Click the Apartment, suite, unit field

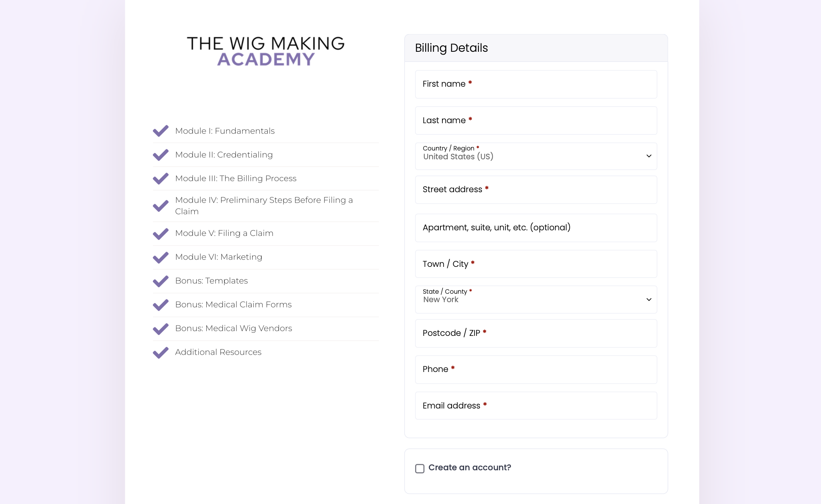pyautogui.click(x=536, y=228)
